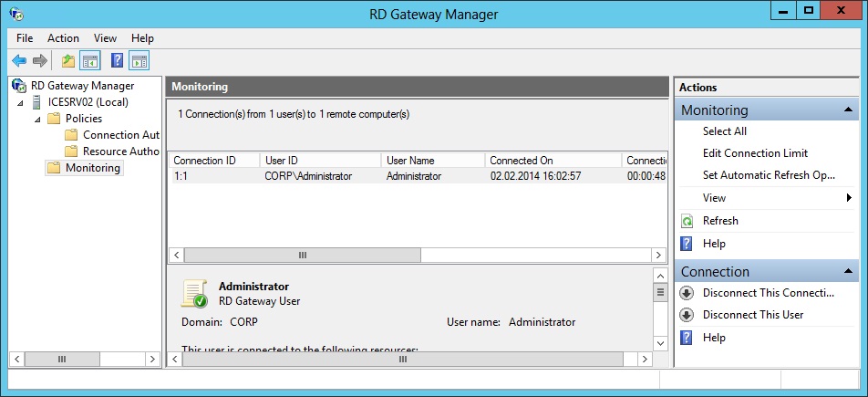Click the green Refresh icon in Actions
Image resolution: width=868 pixels, height=397 pixels.
(x=687, y=221)
